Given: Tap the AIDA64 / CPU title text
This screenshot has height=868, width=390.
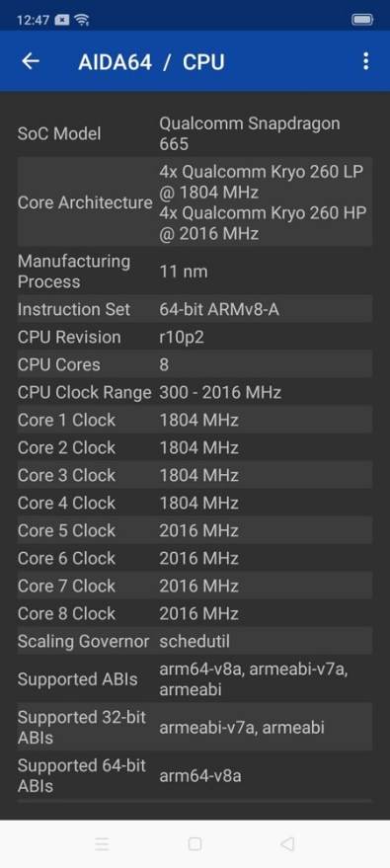Looking at the screenshot, I should [x=151, y=61].
